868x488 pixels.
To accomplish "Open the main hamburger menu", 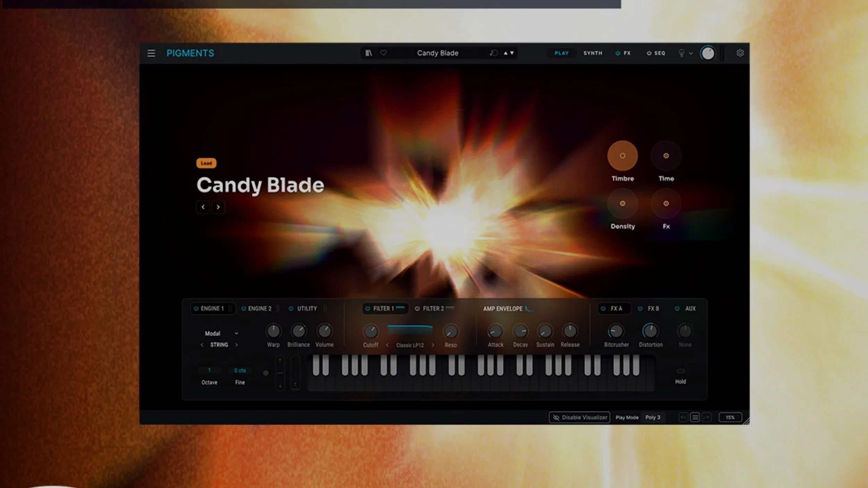I will point(152,53).
